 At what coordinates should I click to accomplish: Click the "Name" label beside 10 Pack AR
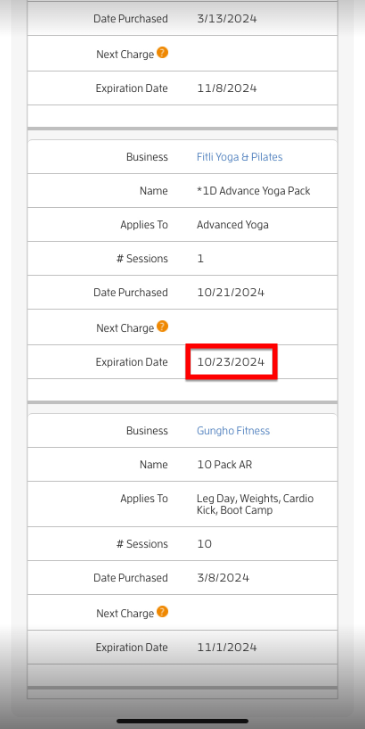click(153, 464)
